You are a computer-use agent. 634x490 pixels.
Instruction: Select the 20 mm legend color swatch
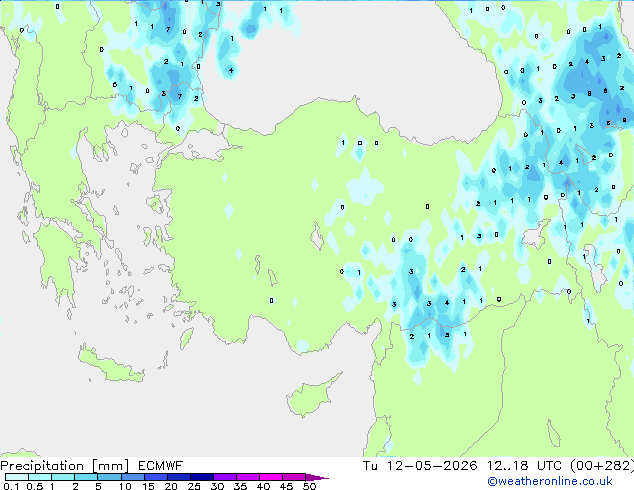(x=178, y=477)
